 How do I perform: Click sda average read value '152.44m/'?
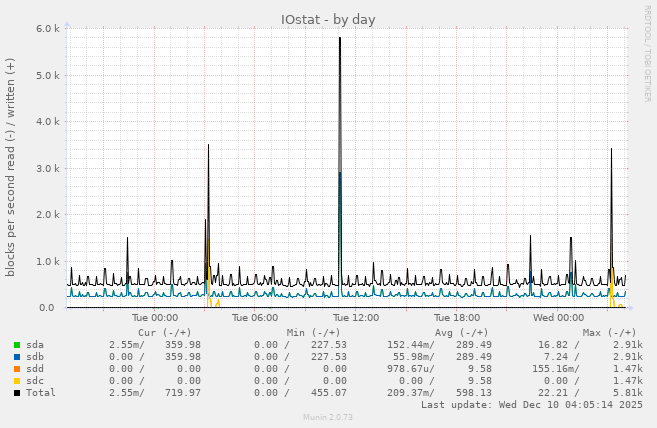point(411,345)
